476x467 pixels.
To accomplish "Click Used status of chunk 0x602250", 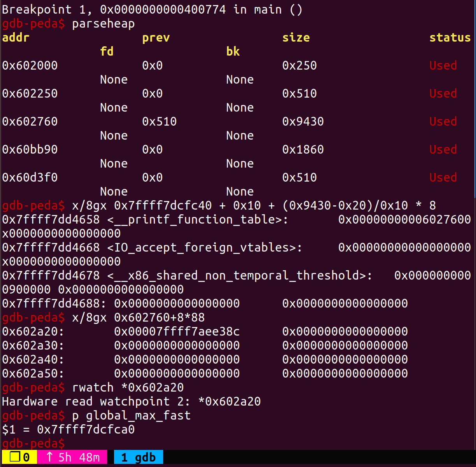I will [x=443, y=93].
